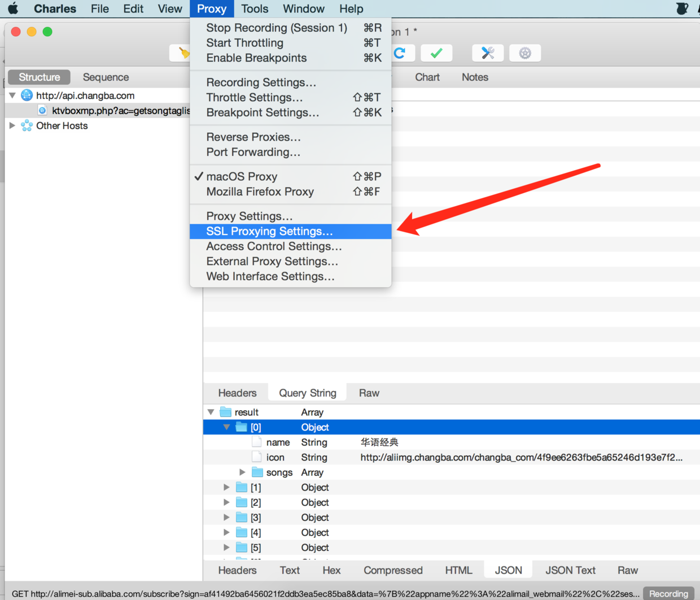Click the name string file icon
Image resolution: width=700 pixels, height=600 pixels.
[257, 442]
